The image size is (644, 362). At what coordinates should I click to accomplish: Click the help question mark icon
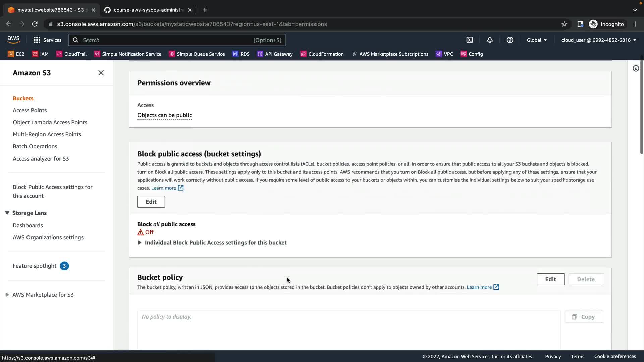click(510, 40)
